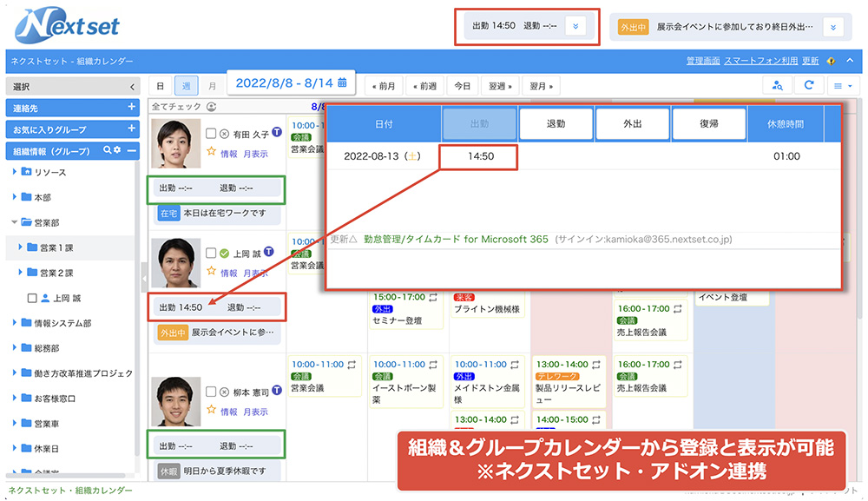Refresh the calendar with reload icon
868x501 pixels.
pos(809,85)
